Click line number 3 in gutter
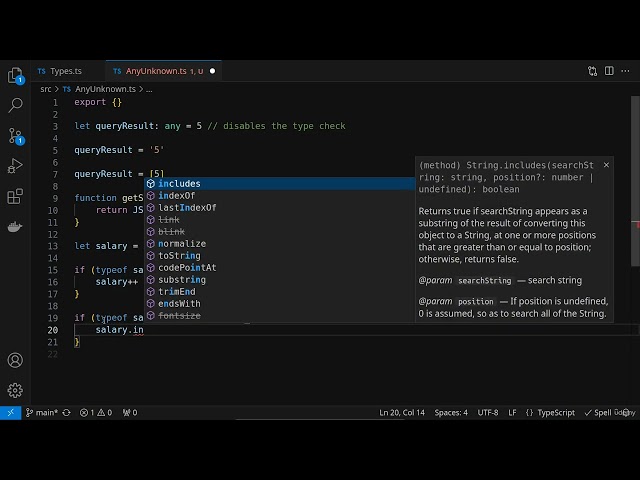Image resolution: width=640 pixels, height=480 pixels. (55, 126)
